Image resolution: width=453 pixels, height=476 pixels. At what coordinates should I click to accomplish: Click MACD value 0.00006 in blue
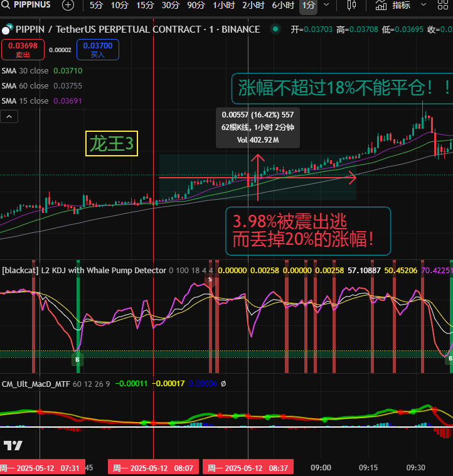point(203,384)
